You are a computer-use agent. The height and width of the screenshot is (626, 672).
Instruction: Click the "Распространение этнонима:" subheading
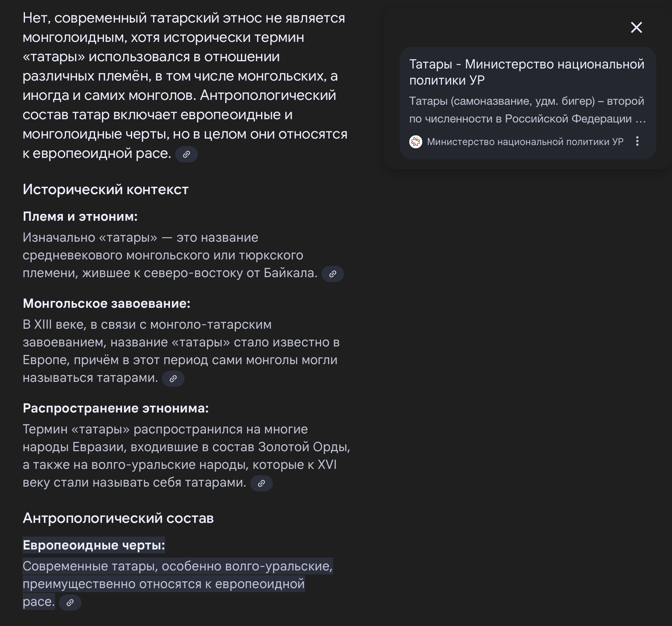coord(116,408)
